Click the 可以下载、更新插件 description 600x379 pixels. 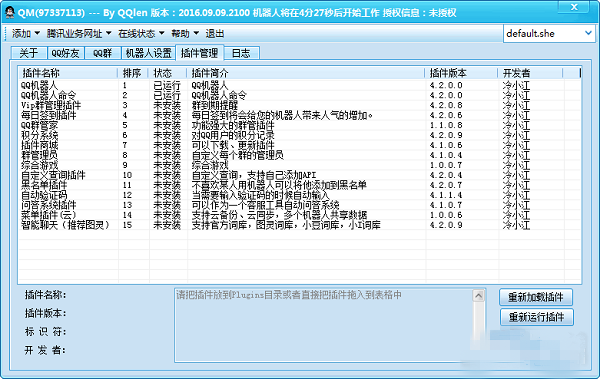tap(233, 145)
